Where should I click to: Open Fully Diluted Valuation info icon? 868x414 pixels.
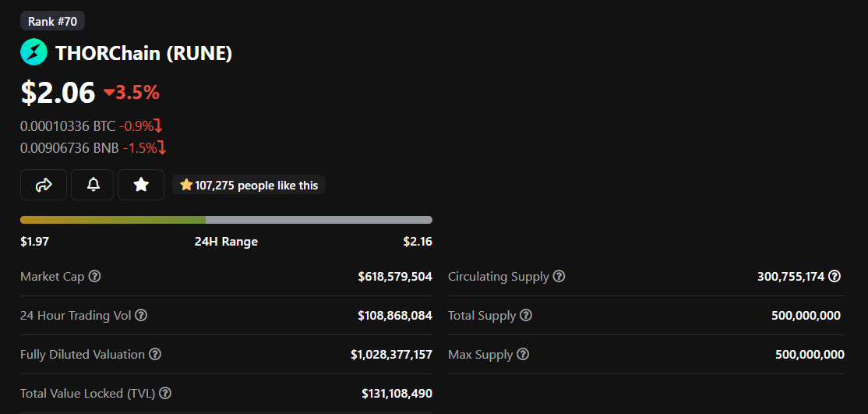tap(156, 354)
